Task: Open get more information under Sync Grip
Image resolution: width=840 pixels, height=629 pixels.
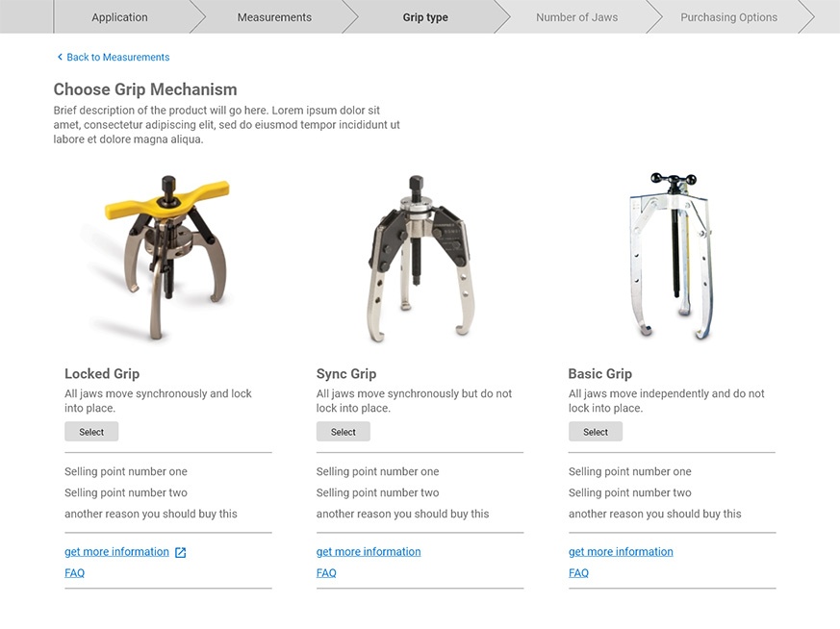Action: click(x=369, y=551)
